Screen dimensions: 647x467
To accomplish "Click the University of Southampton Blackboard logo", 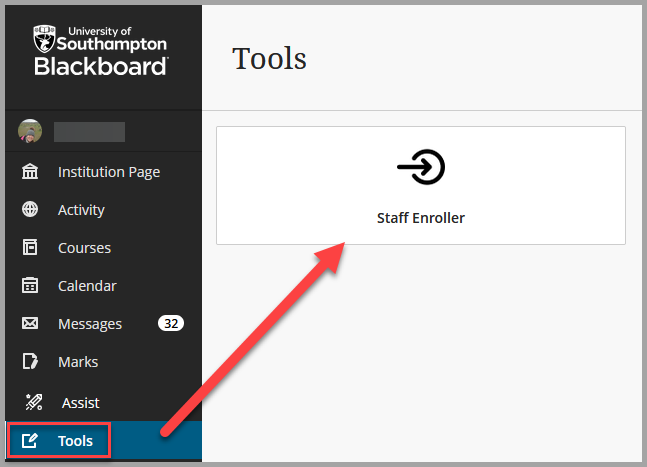I will 100,50.
